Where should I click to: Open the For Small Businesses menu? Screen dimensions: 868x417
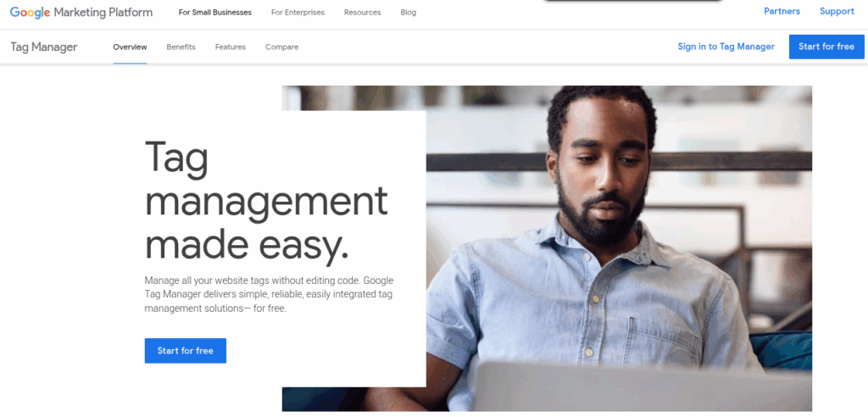(x=214, y=12)
